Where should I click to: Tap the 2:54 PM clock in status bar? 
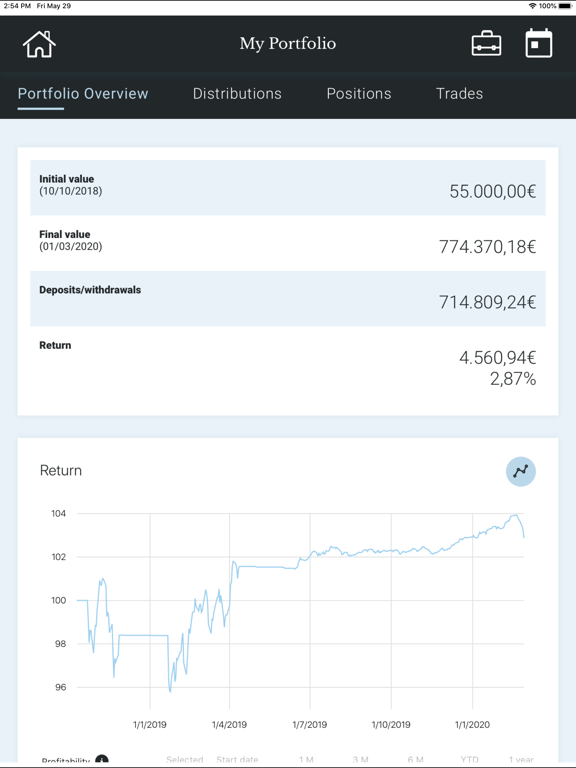click(x=17, y=6)
